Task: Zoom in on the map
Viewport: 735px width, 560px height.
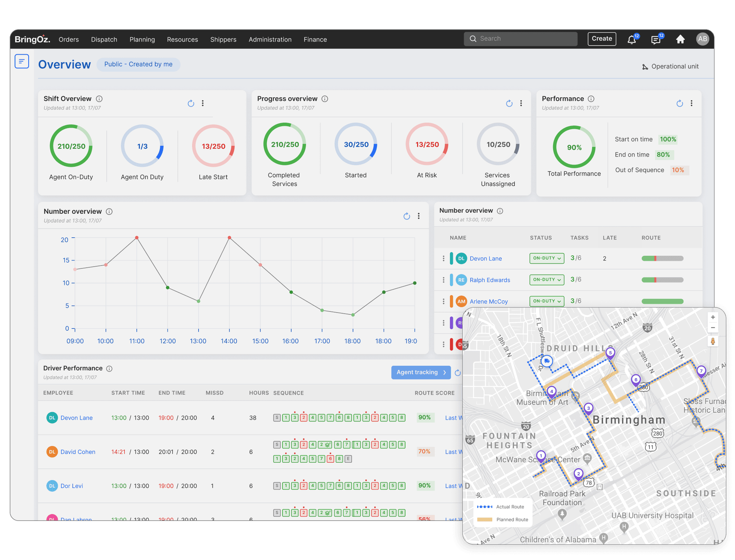Action: pyautogui.click(x=713, y=317)
